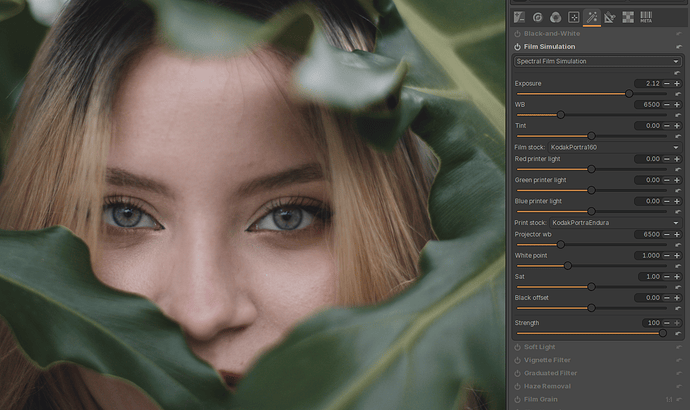Open the Raw tab checkerboard icon
This screenshot has width=690, height=410.
[628, 16]
